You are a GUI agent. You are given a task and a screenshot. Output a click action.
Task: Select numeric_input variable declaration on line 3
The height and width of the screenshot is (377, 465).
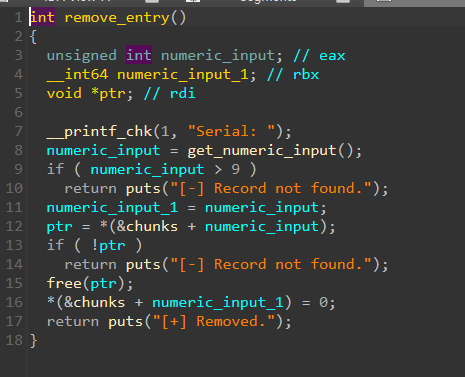[218, 55]
